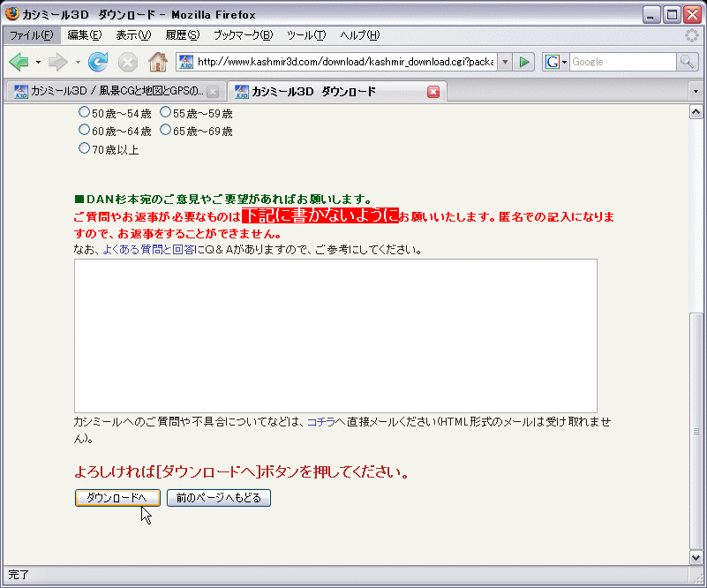
Task: Click the Google search engine icon
Action: pos(552,62)
